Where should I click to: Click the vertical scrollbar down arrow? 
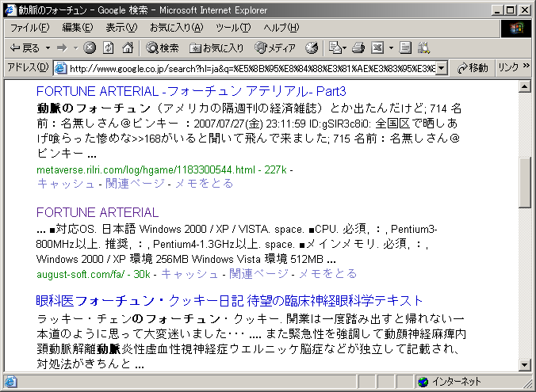pyautogui.click(x=525, y=365)
